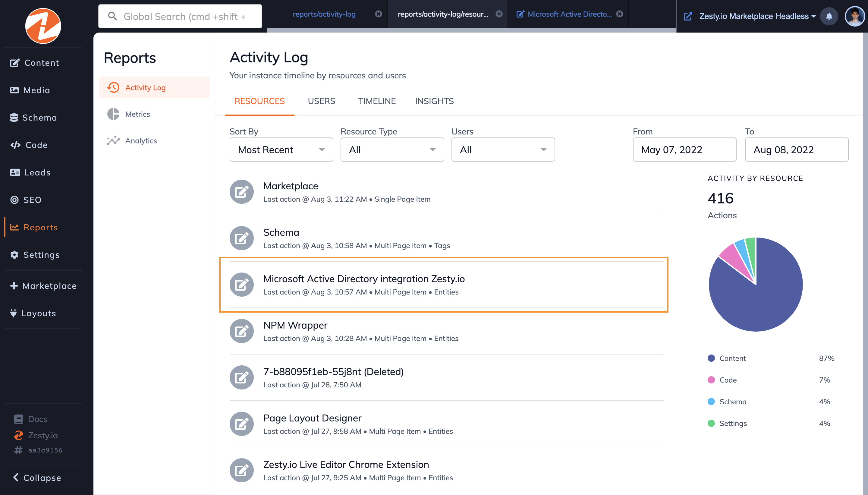The height and width of the screenshot is (495, 868).
Task: Click the Content legend color dot
Action: pyautogui.click(x=711, y=358)
